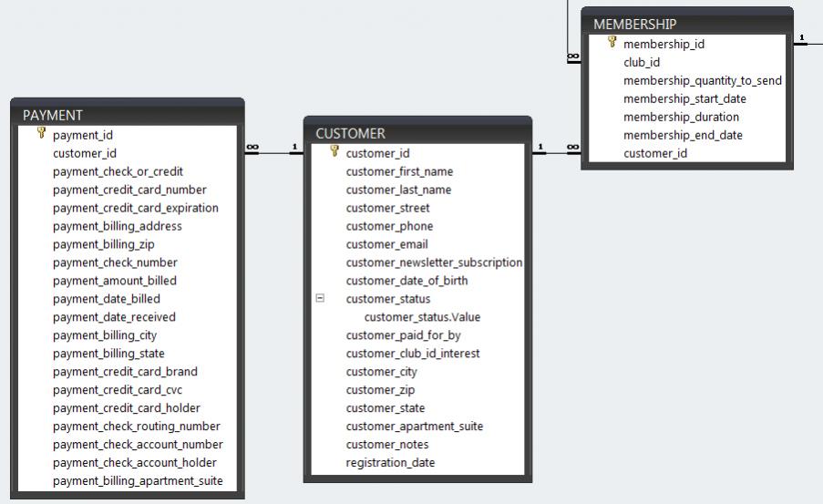Select payment_check_number field
This screenshot has width=823, height=504.
coord(115,262)
